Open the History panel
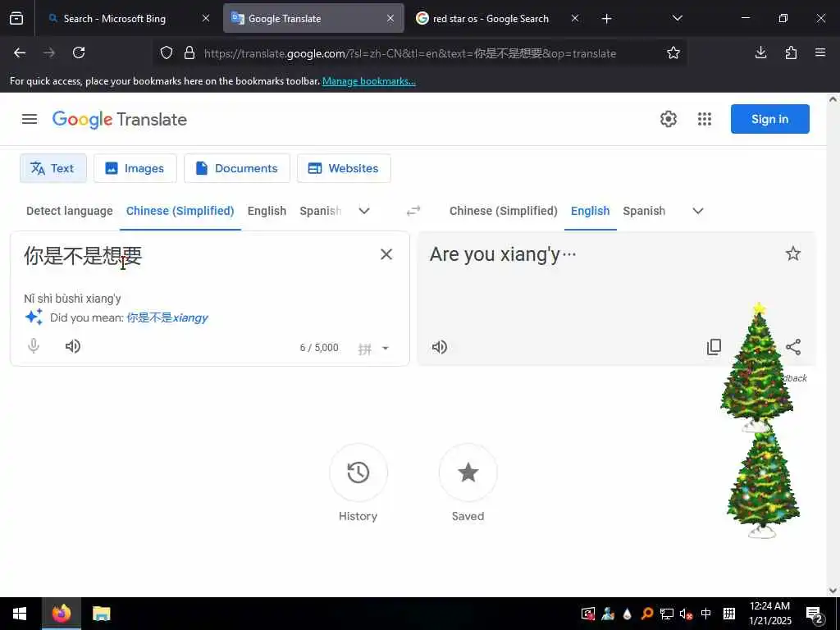Screen dimensions: 840x630 click(358, 472)
